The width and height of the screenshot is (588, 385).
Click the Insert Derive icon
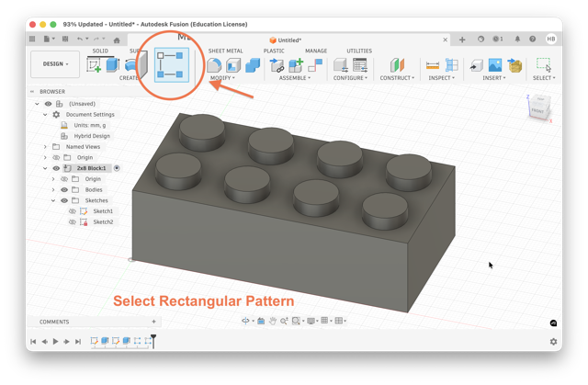[x=476, y=65]
